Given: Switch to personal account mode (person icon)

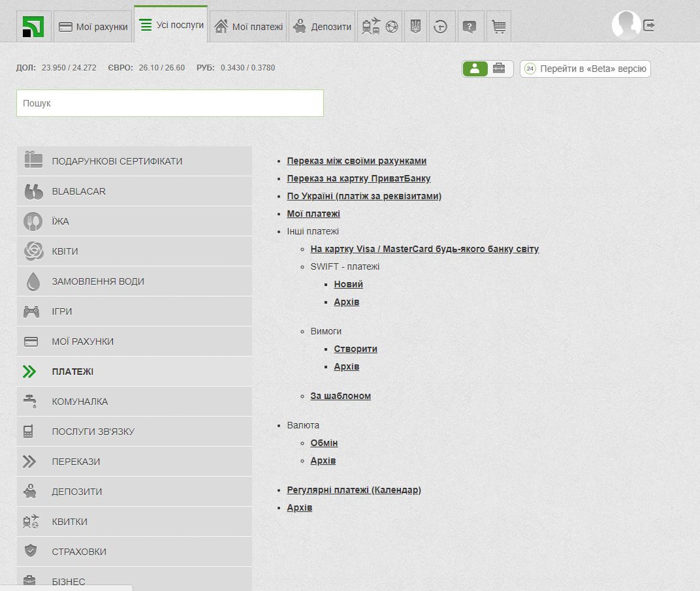Looking at the screenshot, I should tap(475, 69).
